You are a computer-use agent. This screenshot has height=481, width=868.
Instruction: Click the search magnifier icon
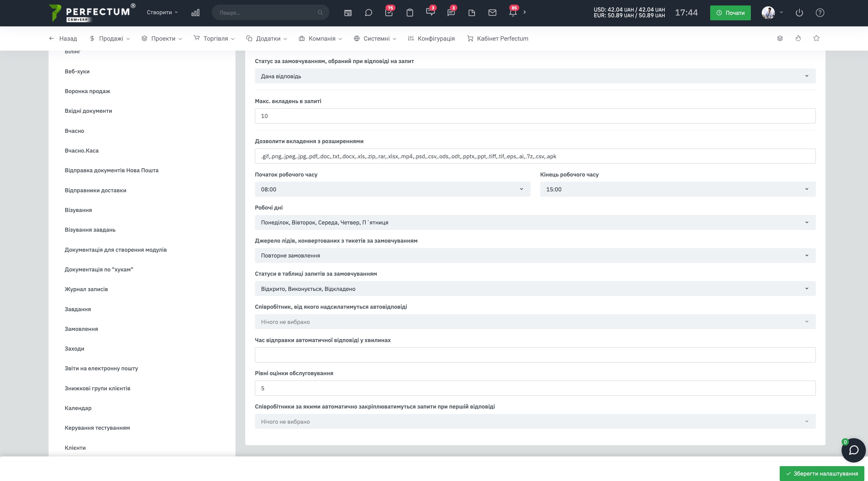click(320, 12)
